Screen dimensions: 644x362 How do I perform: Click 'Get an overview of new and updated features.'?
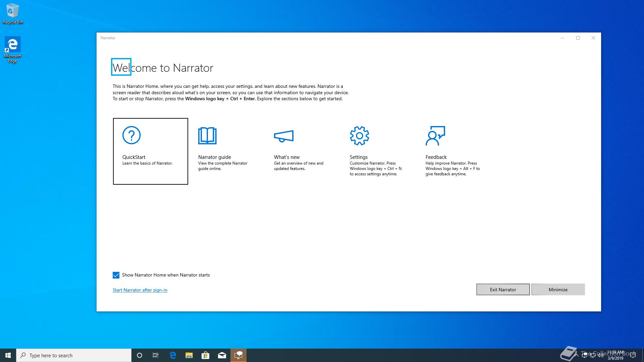299,166
